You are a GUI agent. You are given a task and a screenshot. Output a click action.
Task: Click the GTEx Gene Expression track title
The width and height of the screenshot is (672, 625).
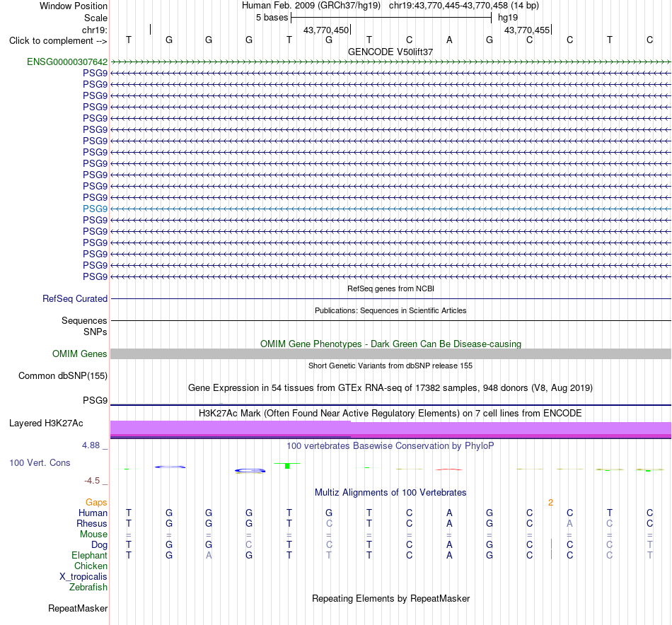[x=390, y=387]
